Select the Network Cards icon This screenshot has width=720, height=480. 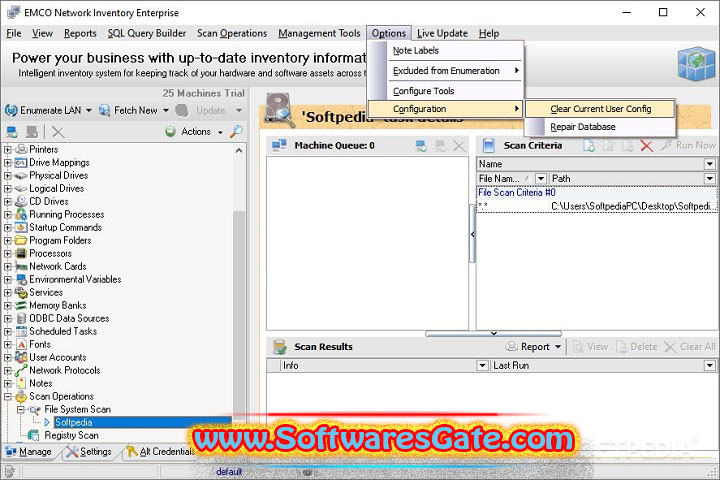21,266
